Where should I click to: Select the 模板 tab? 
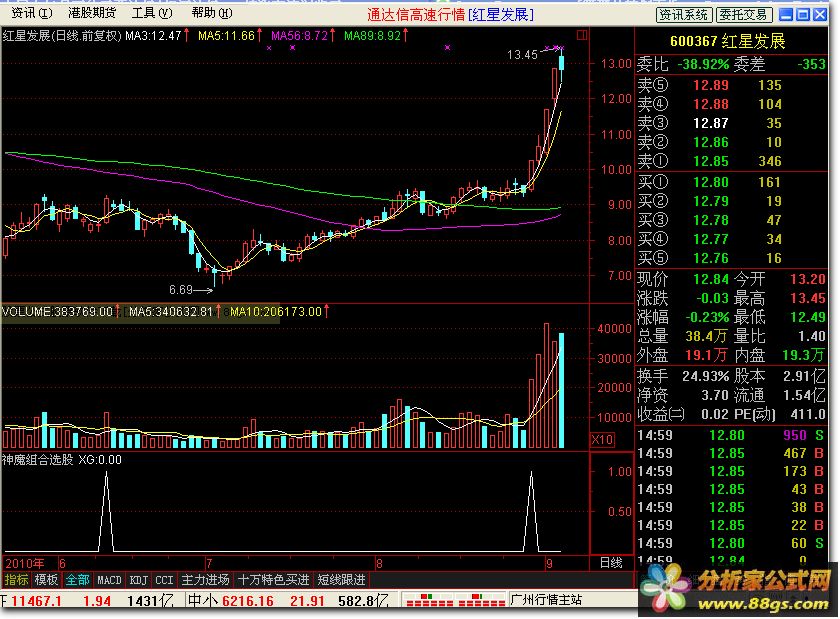coord(46,580)
